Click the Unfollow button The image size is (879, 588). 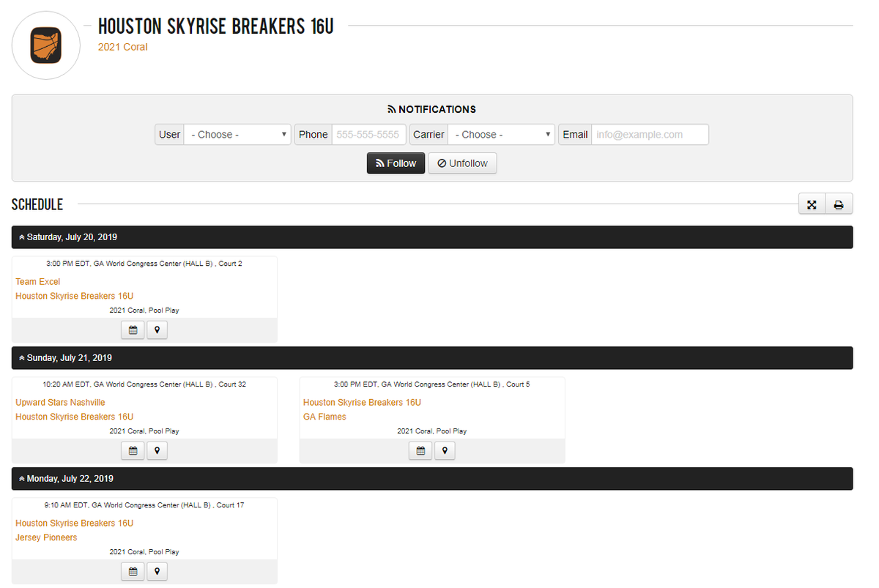coord(462,163)
